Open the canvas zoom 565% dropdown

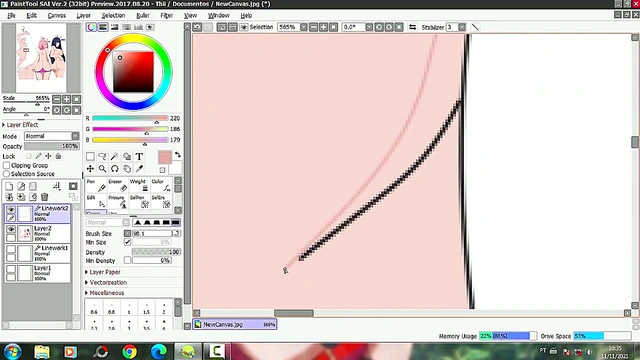click(x=304, y=27)
